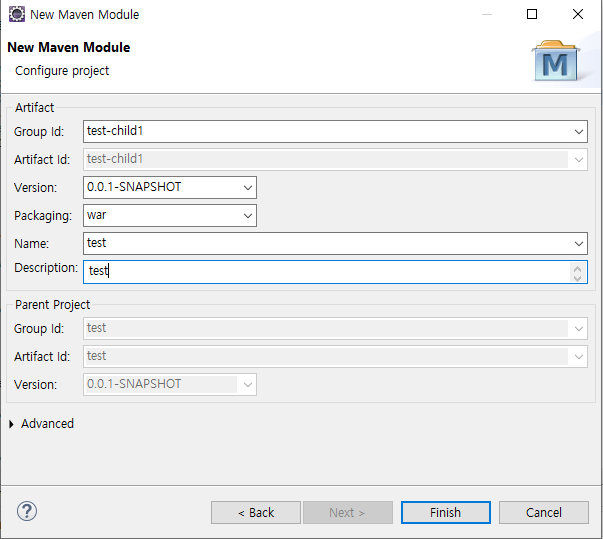Click the Finish button
Viewport: 603px width, 539px height.
[446, 512]
